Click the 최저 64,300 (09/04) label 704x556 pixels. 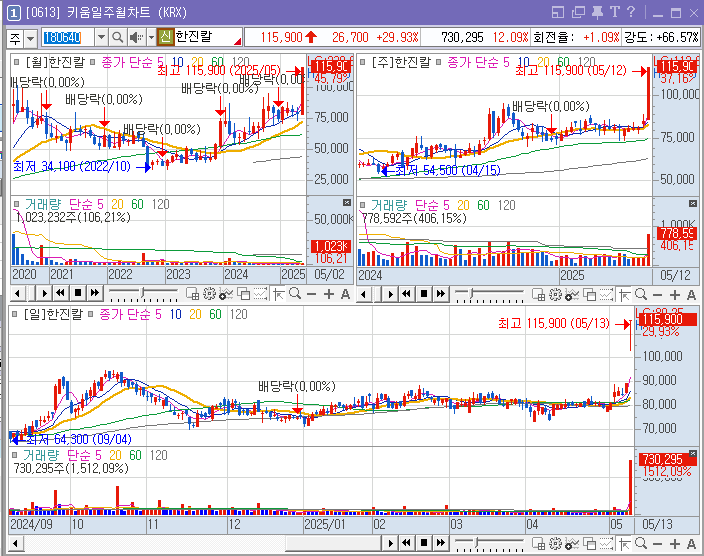click(79, 439)
